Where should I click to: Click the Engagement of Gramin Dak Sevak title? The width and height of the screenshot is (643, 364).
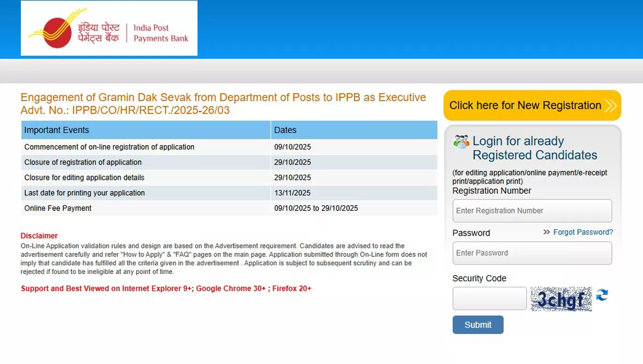pos(223,98)
